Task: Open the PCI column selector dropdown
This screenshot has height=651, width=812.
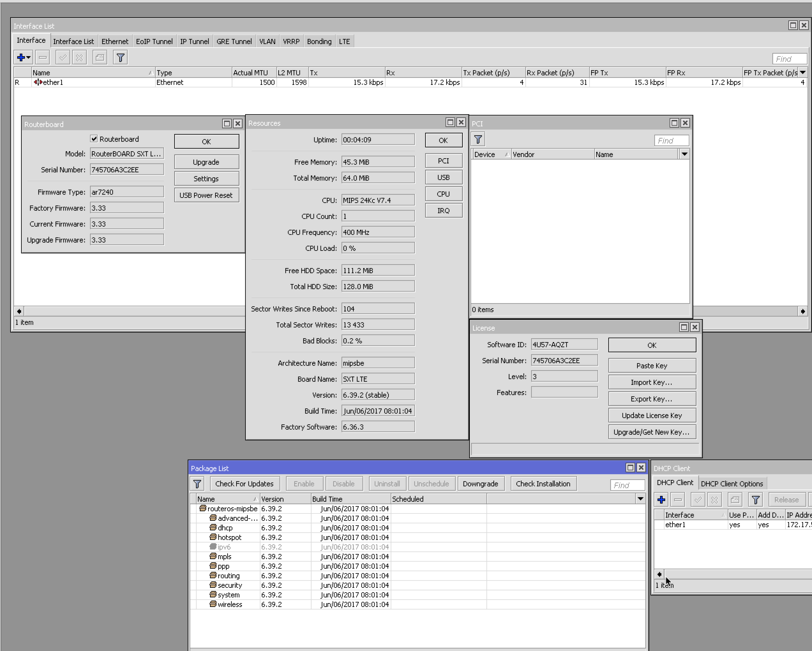Action: click(x=684, y=154)
